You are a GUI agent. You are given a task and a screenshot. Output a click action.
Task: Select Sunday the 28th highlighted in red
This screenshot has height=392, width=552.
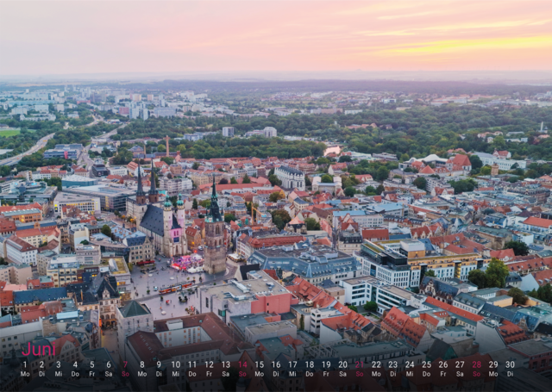point(476,364)
